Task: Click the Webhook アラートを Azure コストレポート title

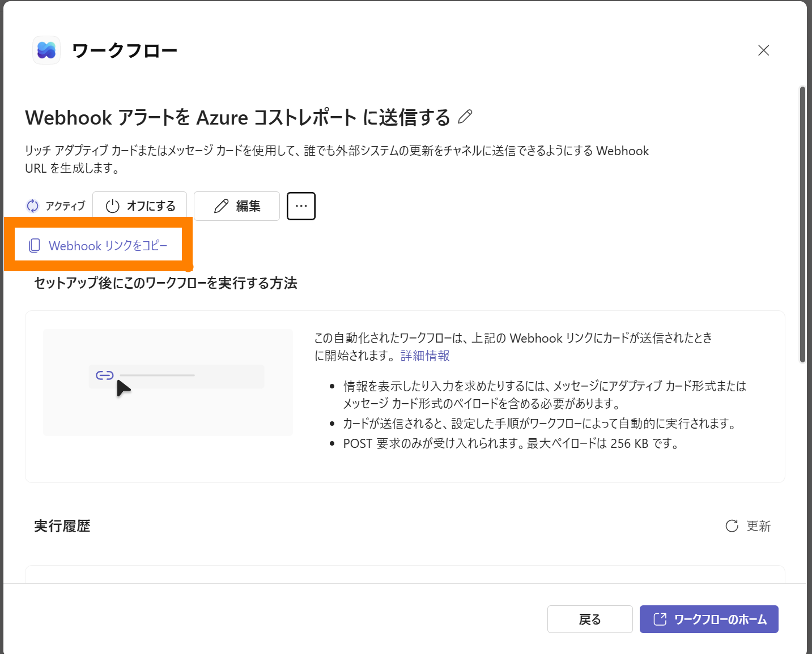Action: pyautogui.click(x=238, y=117)
